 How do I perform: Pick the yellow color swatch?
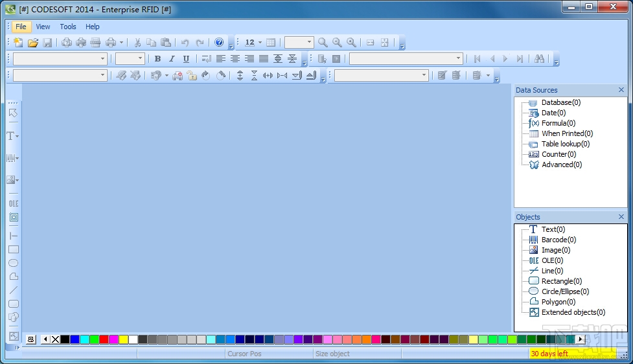[124, 339]
